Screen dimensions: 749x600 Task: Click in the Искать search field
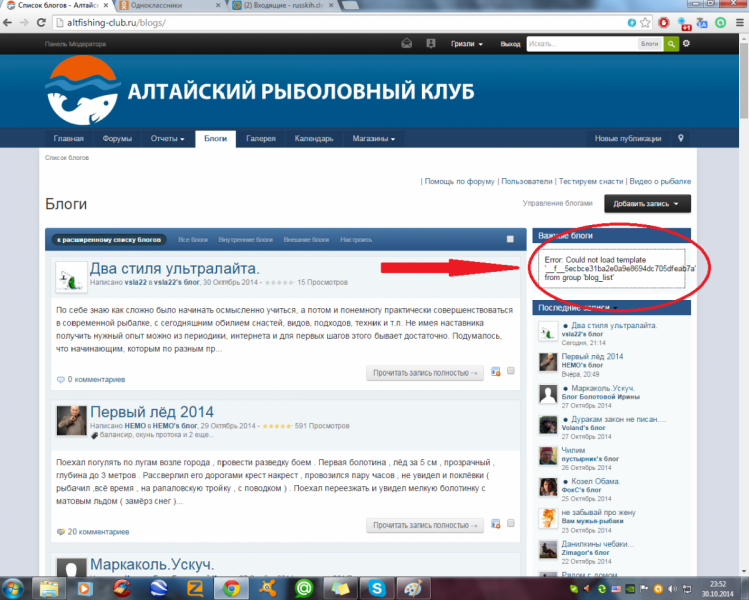pos(582,44)
